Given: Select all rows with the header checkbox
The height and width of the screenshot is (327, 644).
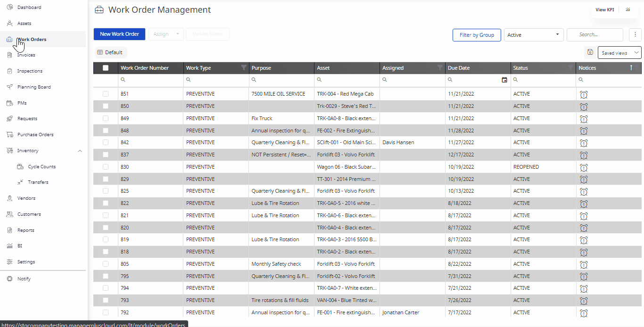Looking at the screenshot, I should [x=105, y=67].
